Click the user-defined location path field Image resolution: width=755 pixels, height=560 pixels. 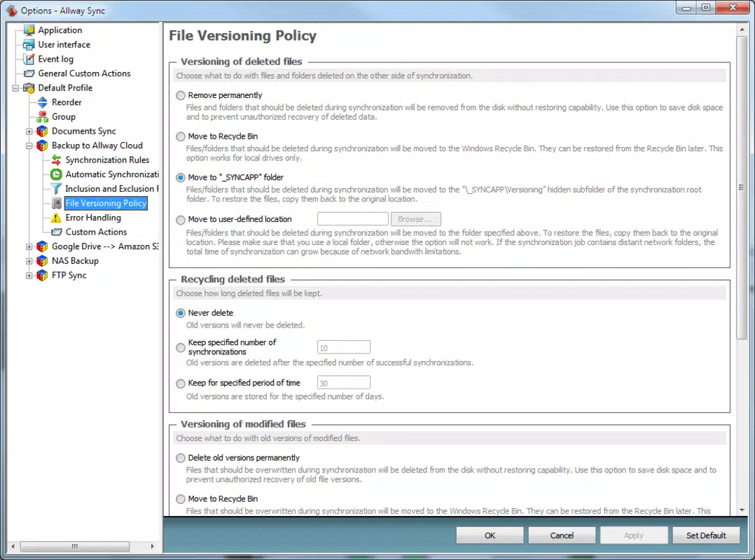point(352,219)
